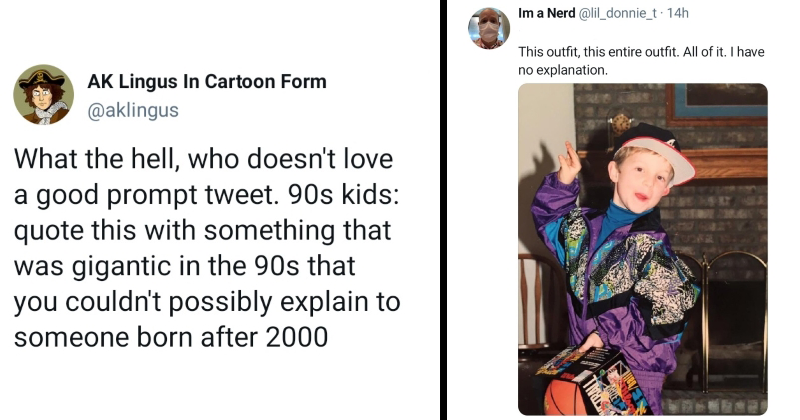The image size is (800, 420).
Task: Click the boy's raised hand in the photo
Action: click(x=569, y=158)
